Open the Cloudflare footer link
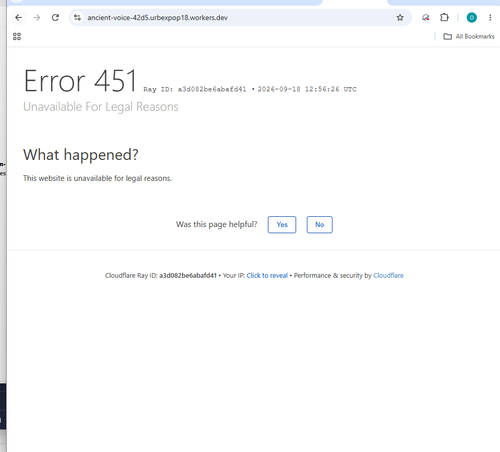 pyautogui.click(x=388, y=275)
